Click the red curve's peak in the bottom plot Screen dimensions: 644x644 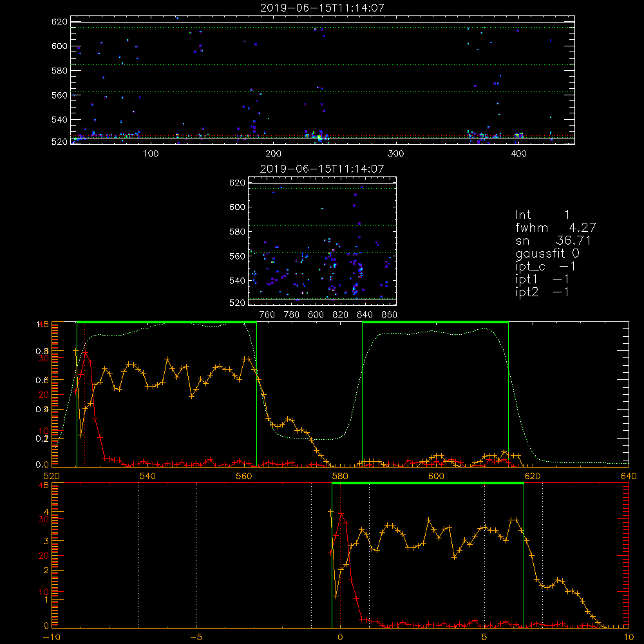(341, 513)
